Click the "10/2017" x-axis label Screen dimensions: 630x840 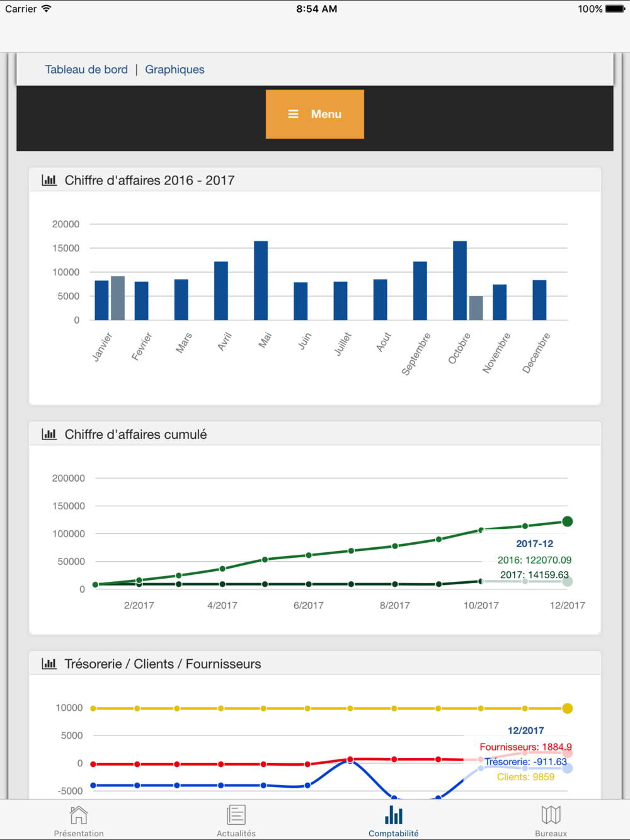[x=481, y=605]
